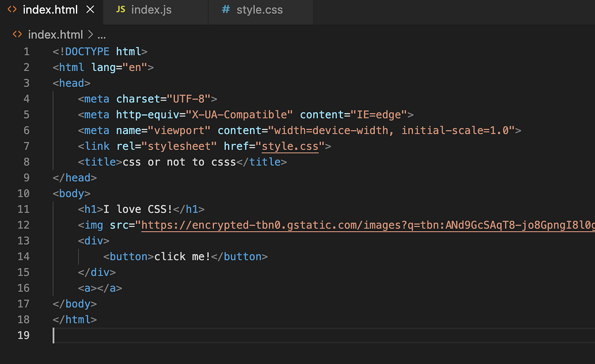Click line number 1 in the gutter
Image resolution: width=595 pixels, height=364 pixels.
26,51
